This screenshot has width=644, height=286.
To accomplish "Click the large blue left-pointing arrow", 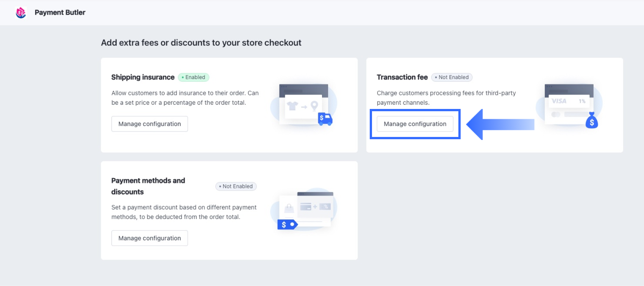I will pyautogui.click(x=499, y=124).
